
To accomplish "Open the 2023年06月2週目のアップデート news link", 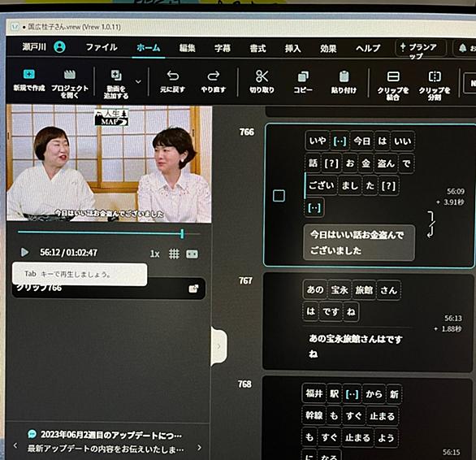I will 111,435.
